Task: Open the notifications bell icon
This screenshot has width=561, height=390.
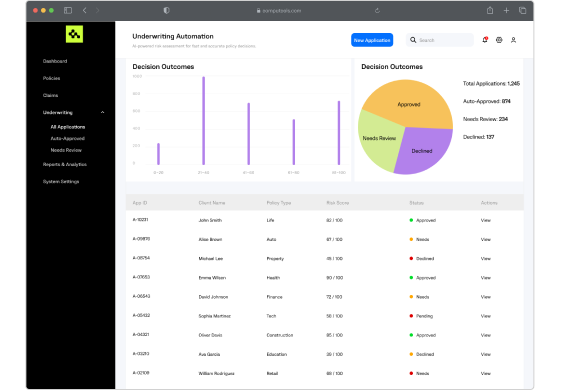Action: (x=485, y=40)
